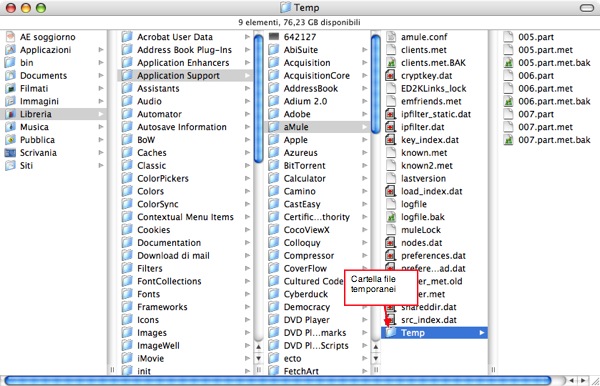This screenshot has width=600, height=386.
Task: Click the Scrivania desktop icon
Action: point(10,153)
